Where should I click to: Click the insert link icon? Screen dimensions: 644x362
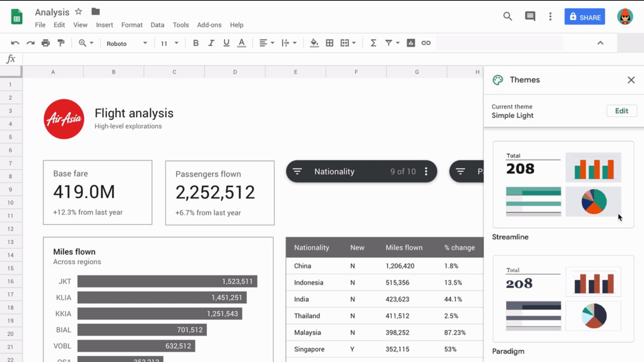pyautogui.click(x=426, y=43)
